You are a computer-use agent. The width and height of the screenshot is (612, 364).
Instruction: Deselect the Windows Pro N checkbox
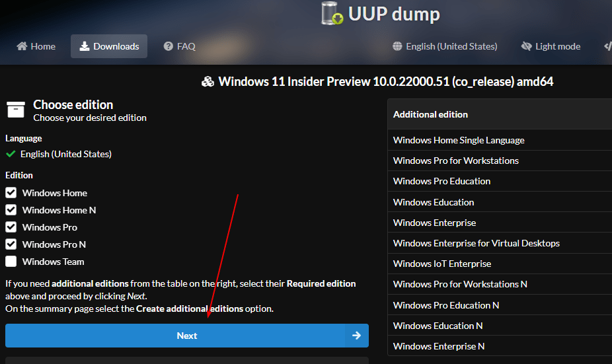coord(11,244)
